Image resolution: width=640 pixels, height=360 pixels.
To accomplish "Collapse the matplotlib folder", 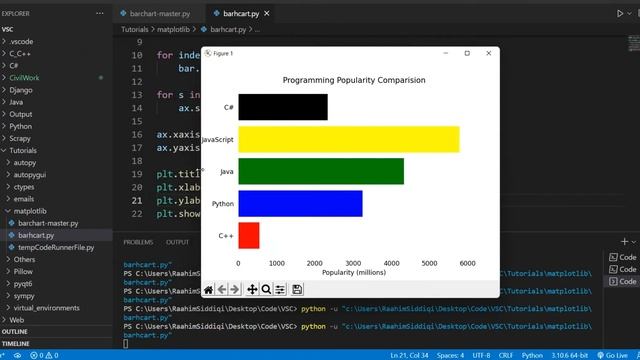I will pos(56,211).
